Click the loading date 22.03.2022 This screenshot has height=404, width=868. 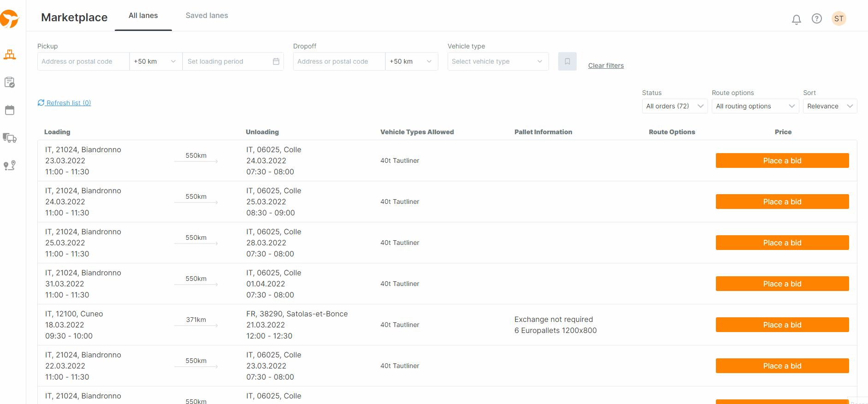(x=65, y=366)
